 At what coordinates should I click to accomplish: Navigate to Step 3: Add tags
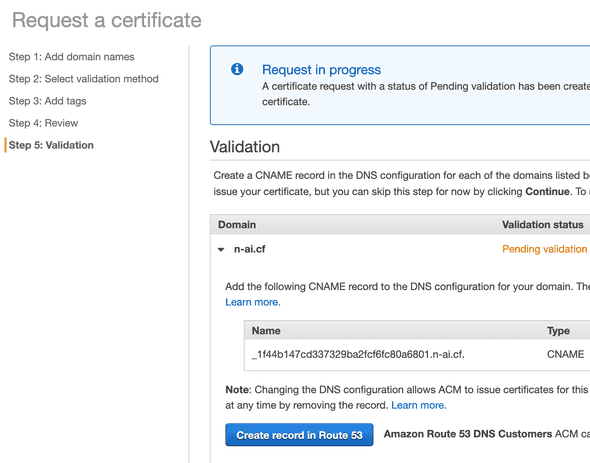click(47, 101)
